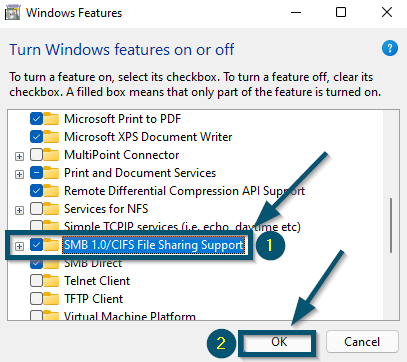407x362 pixels.
Task: Expand the MultiPoint Connector tree node
Action: [x=19, y=156]
